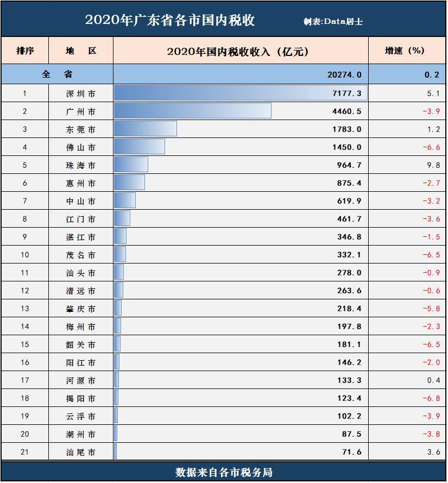
Task: Click the growth rate -3.6 for 江门市
Action: click(x=431, y=219)
